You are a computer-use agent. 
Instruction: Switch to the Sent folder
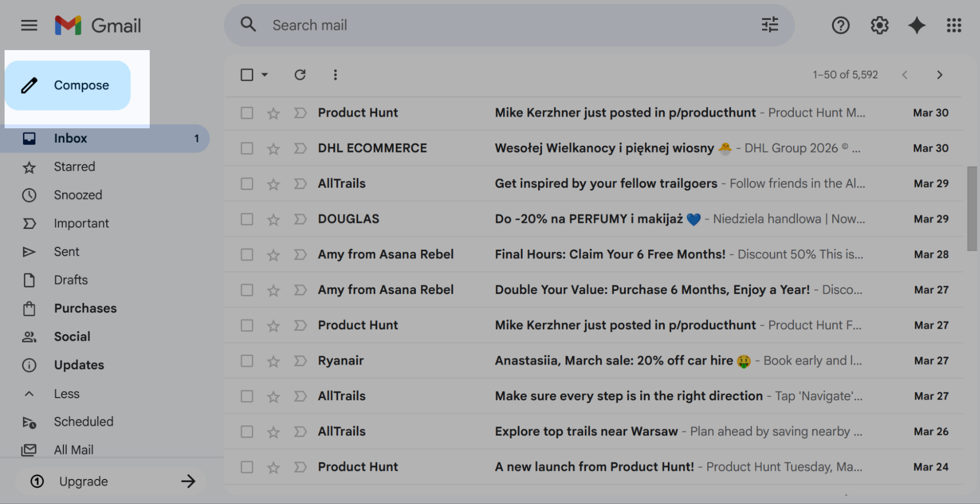(x=66, y=251)
